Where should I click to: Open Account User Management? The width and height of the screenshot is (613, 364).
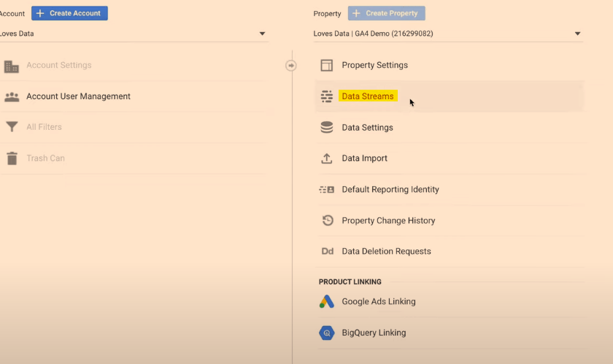[78, 96]
